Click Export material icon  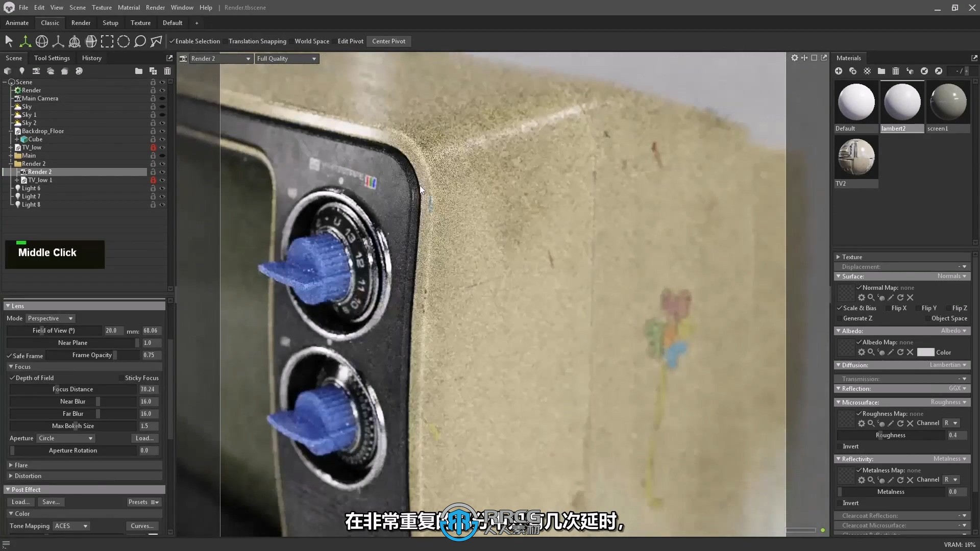[x=939, y=71]
